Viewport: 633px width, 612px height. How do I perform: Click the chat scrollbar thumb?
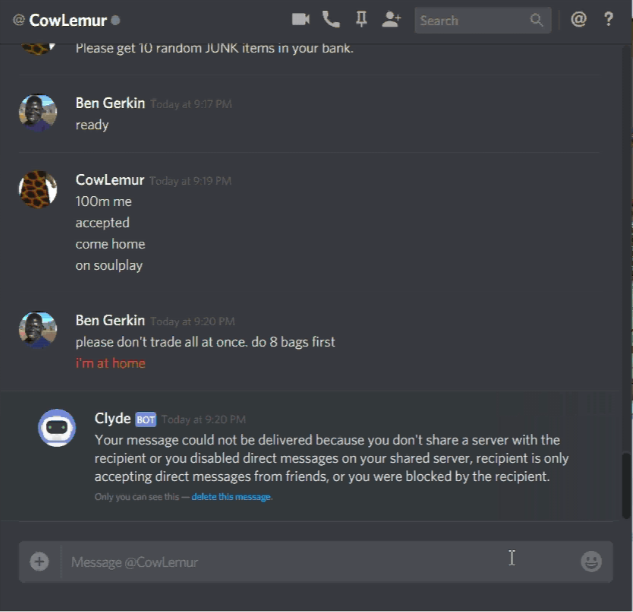point(626,486)
